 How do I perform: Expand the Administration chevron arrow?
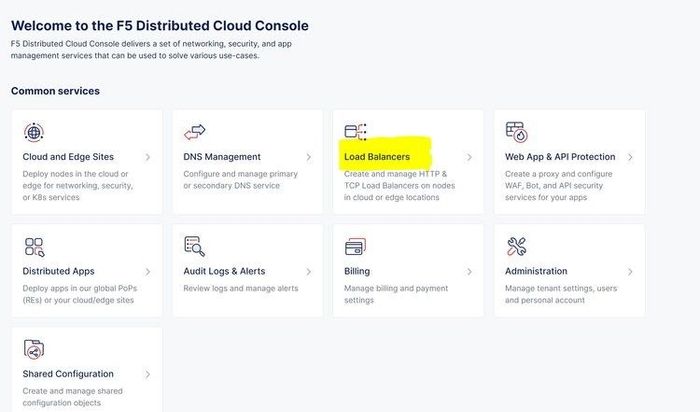(x=630, y=271)
